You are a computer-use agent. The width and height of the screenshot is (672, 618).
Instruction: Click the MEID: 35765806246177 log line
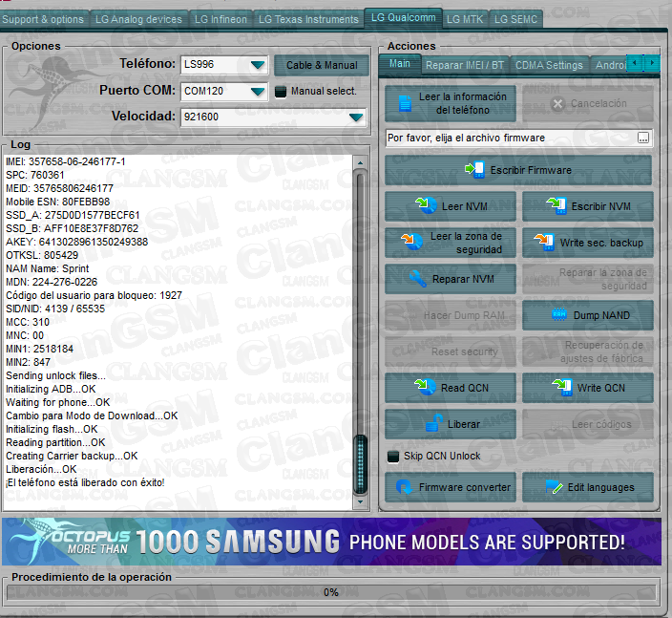(x=59, y=188)
